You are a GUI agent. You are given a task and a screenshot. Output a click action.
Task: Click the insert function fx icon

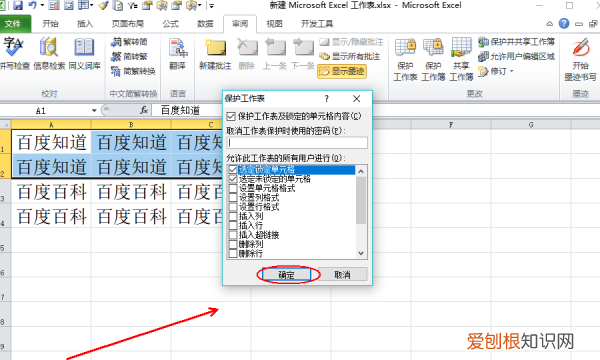coord(144,111)
